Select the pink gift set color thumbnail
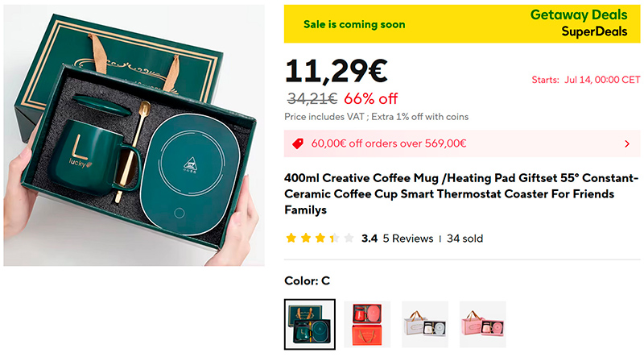 [x=483, y=326]
